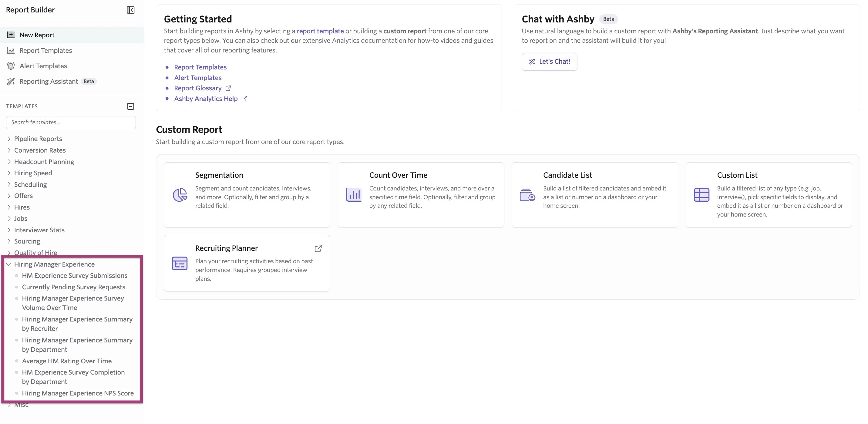
Task: Follow the Alert Templates bullet link
Action: pyautogui.click(x=198, y=78)
